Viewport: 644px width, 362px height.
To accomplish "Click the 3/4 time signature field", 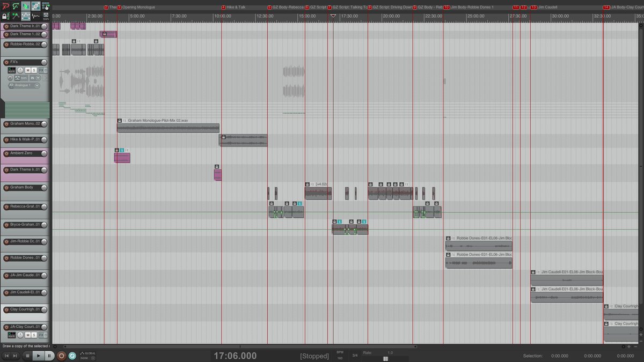I will [x=355, y=356].
